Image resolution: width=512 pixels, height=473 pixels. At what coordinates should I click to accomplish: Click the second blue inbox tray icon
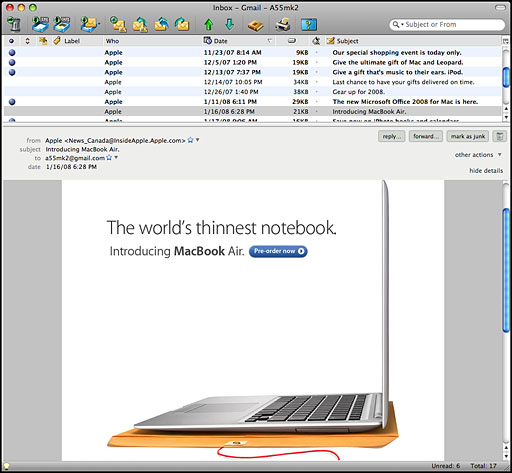click(x=62, y=24)
